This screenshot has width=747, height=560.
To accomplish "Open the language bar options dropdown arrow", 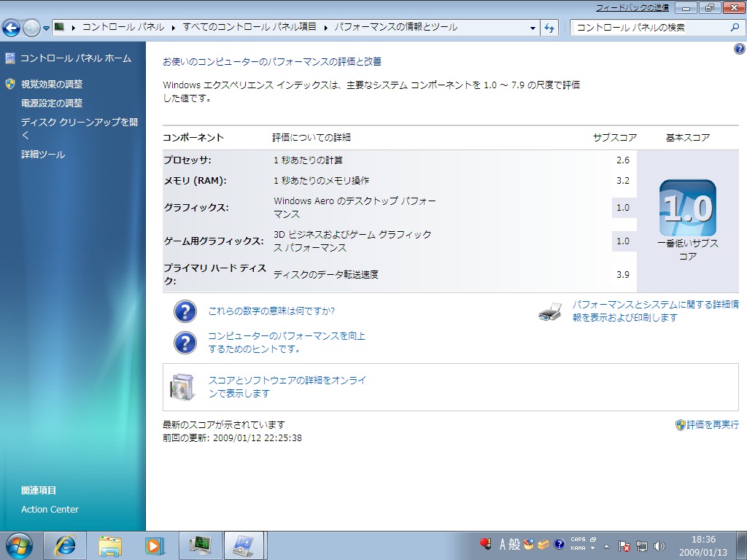I will pyautogui.click(x=592, y=548).
